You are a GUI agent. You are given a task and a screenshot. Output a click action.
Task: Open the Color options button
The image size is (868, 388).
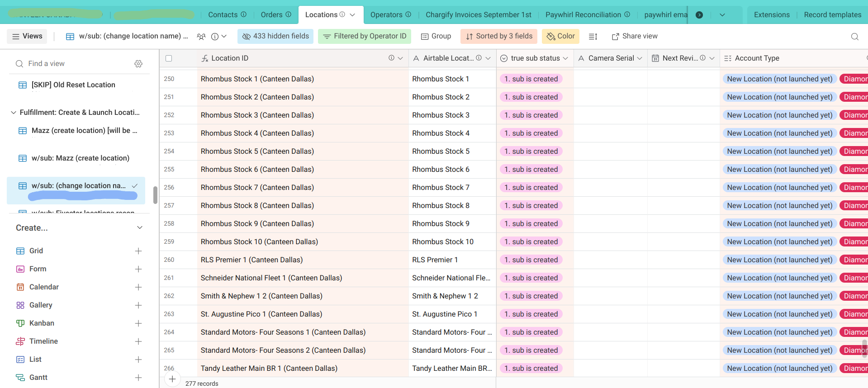coord(560,36)
